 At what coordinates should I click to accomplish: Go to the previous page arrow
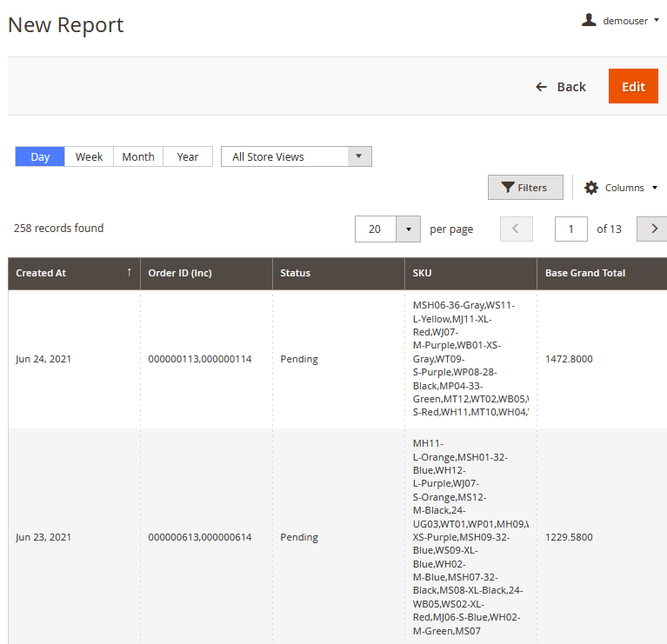516,229
